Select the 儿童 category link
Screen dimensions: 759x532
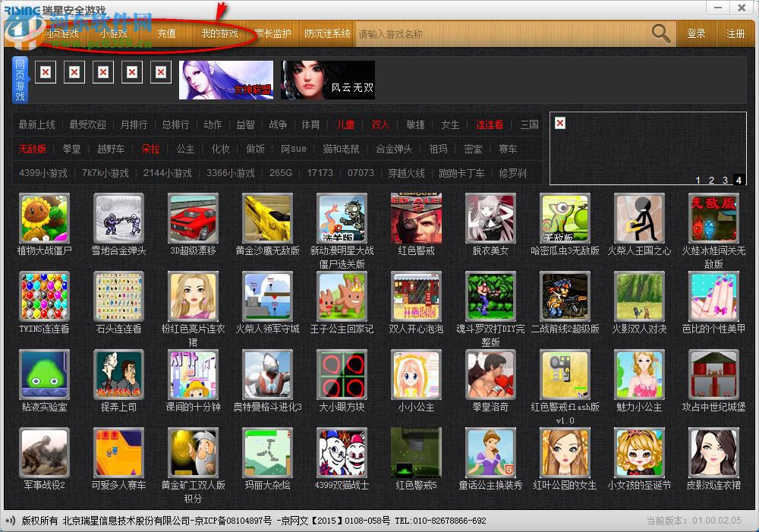(345, 124)
